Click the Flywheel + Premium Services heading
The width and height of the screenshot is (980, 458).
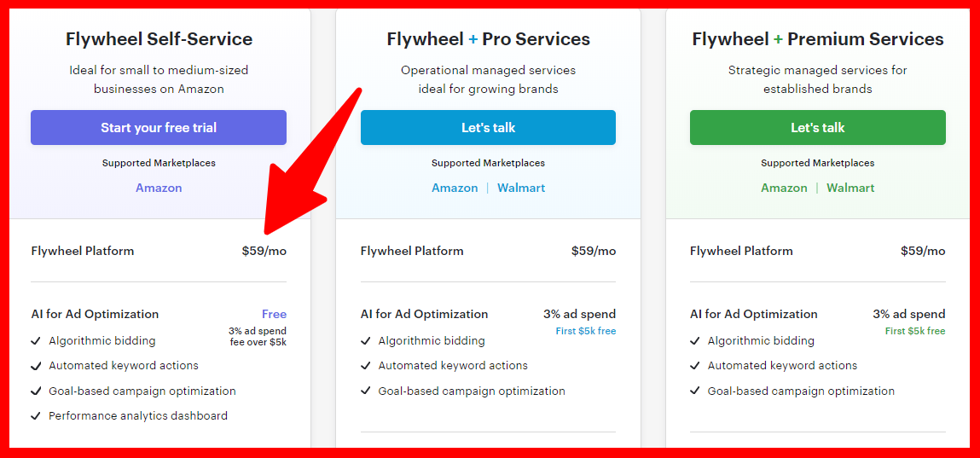pos(817,39)
